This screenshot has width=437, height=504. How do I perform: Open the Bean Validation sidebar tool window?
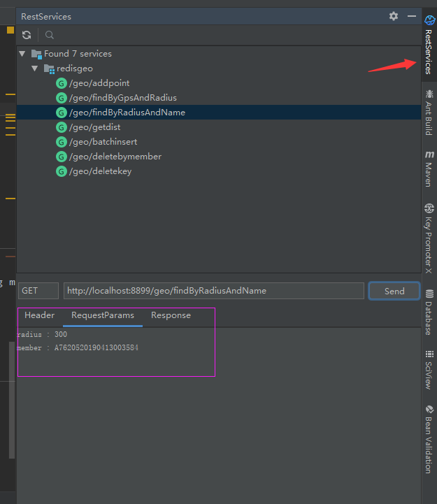tap(429, 439)
